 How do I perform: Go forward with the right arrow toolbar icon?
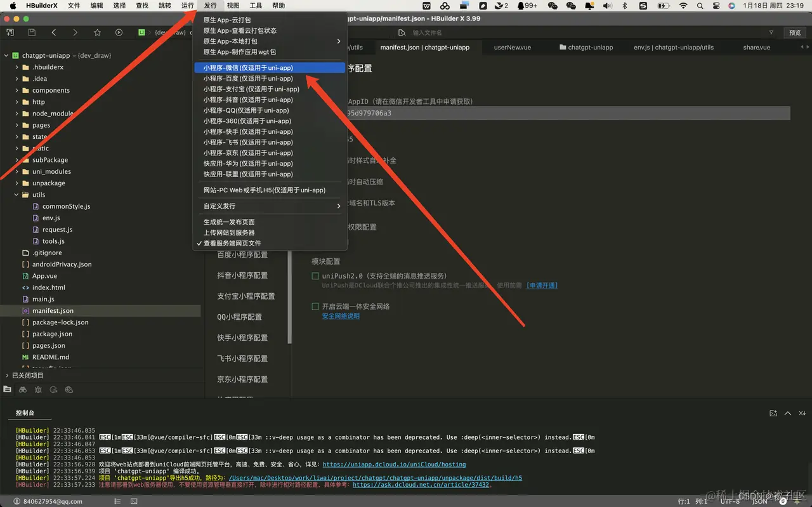(75, 32)
